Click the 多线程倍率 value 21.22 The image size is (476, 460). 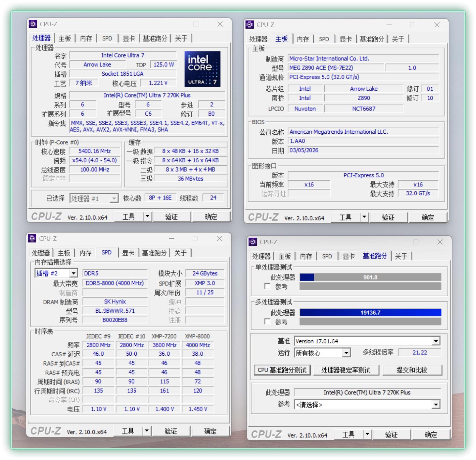coord(420,353)
